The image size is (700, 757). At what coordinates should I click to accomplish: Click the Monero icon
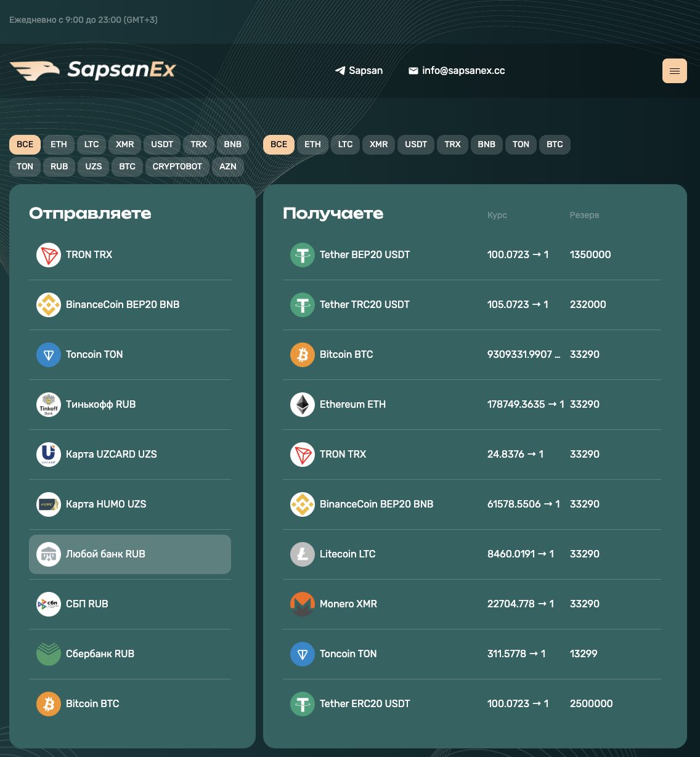click(303, 604)
